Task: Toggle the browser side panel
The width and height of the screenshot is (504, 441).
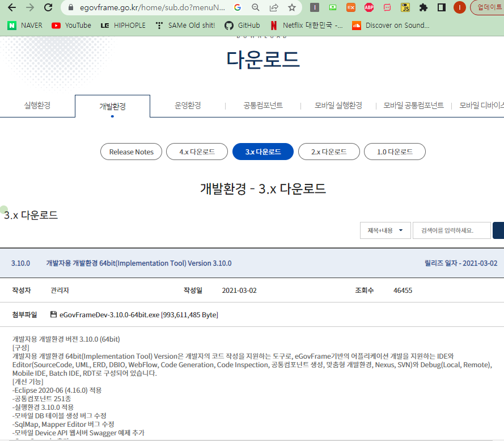Action: pyautogui.click(x=442, y=7)
